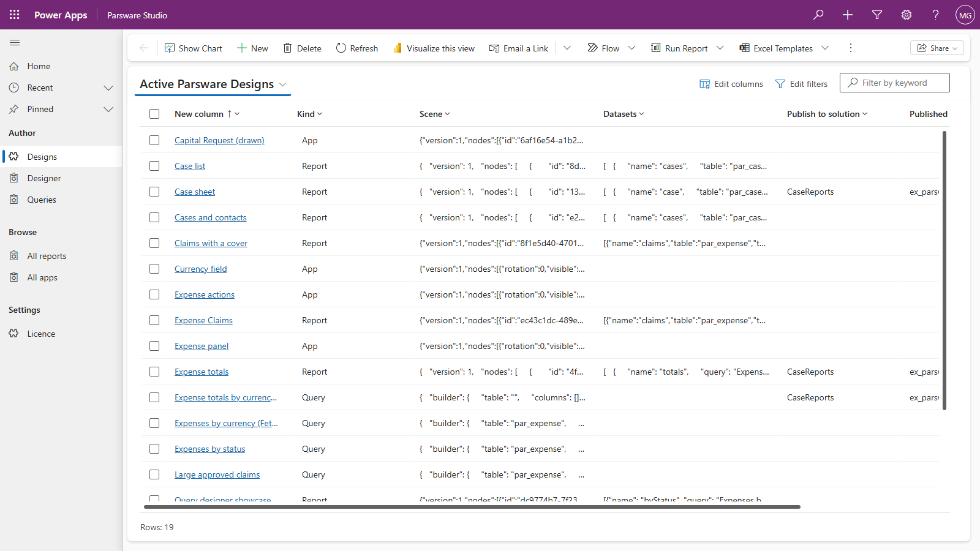Click the Filter by keyword field

tap(895, 83)
